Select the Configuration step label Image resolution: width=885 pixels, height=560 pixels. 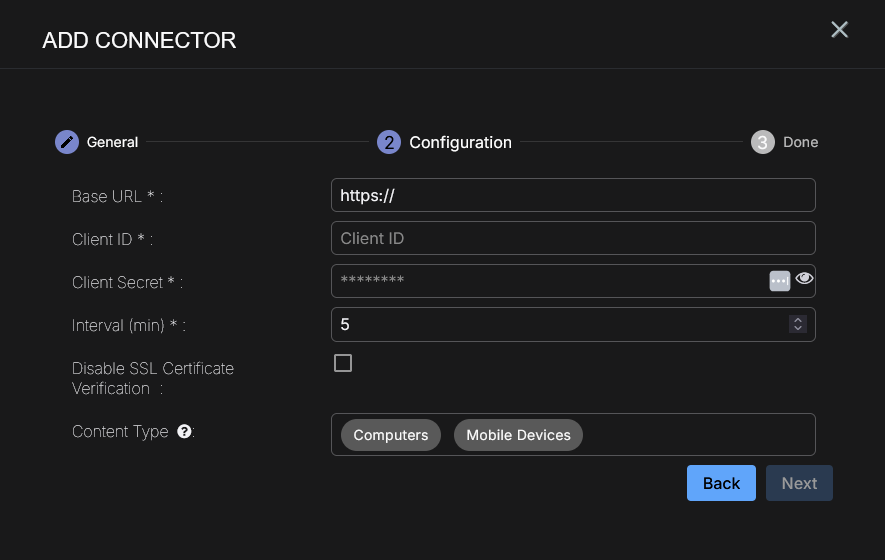[460, 142]
